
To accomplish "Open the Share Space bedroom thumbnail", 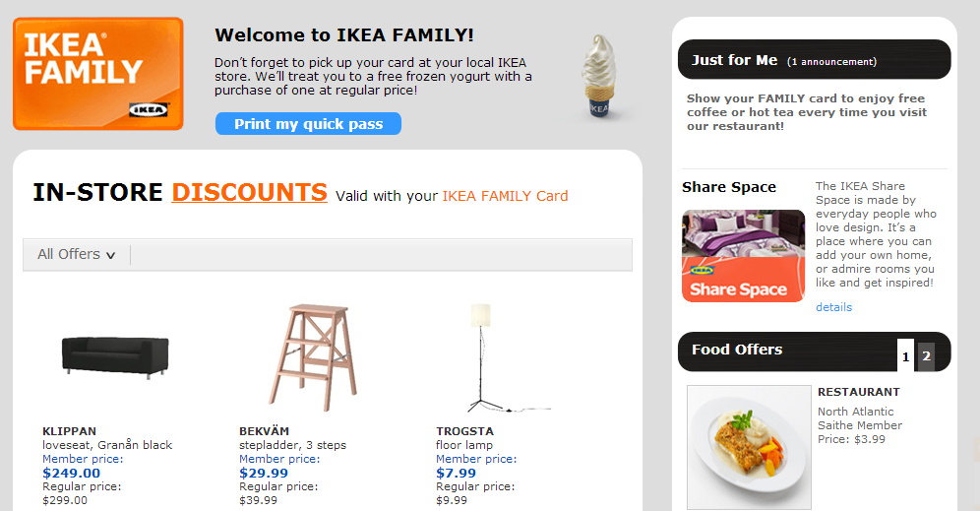I will 743,255.
